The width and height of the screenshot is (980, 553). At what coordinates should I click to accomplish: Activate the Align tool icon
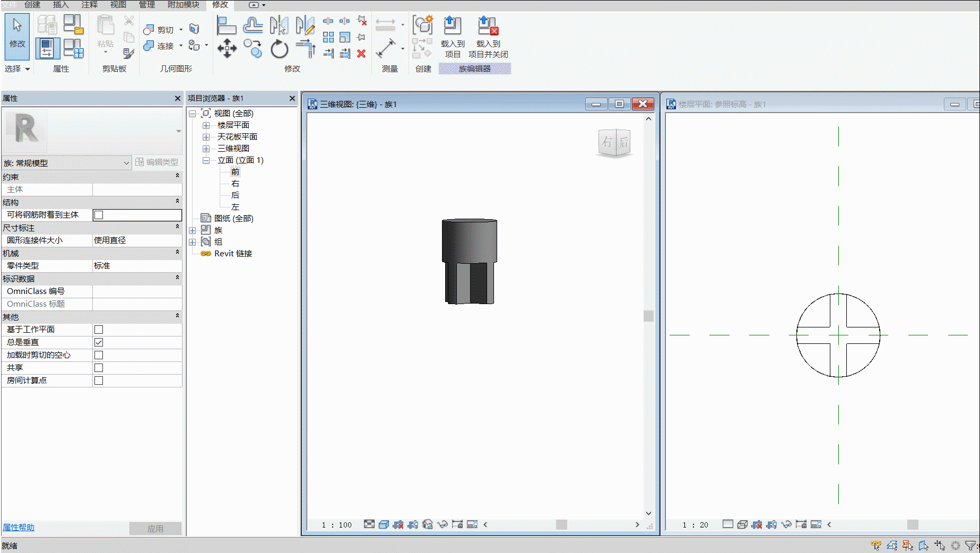click(227, 25)
